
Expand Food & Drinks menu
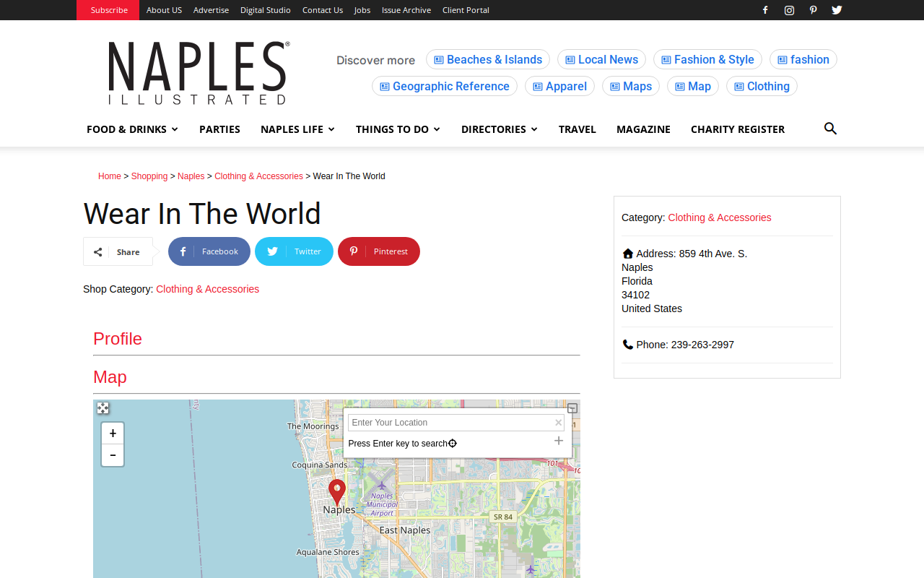pos(132,129)
